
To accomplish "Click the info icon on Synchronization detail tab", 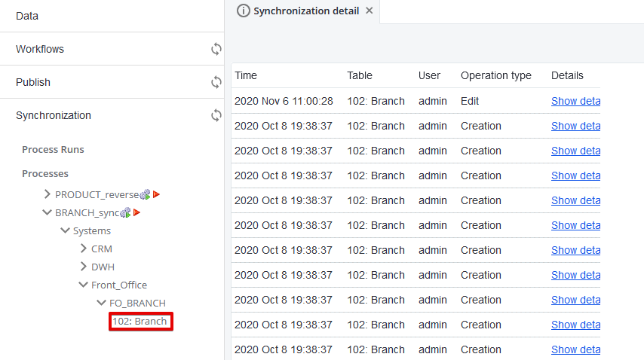I will pyautogui.click(x=243, y=11).
